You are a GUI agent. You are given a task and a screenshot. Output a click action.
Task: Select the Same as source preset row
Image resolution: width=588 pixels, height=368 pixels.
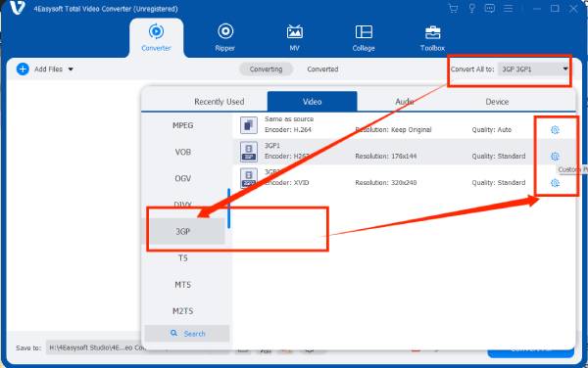point(404,125)
